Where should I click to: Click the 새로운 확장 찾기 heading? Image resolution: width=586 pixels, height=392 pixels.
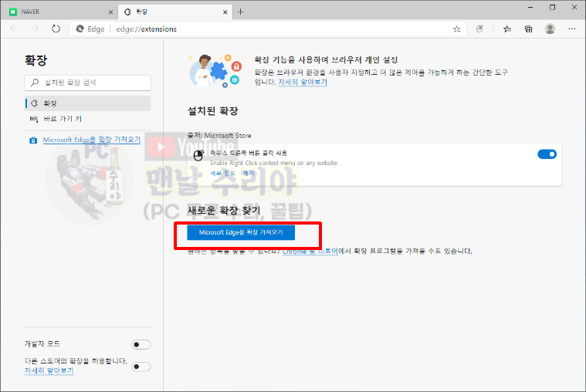[224, 211]
